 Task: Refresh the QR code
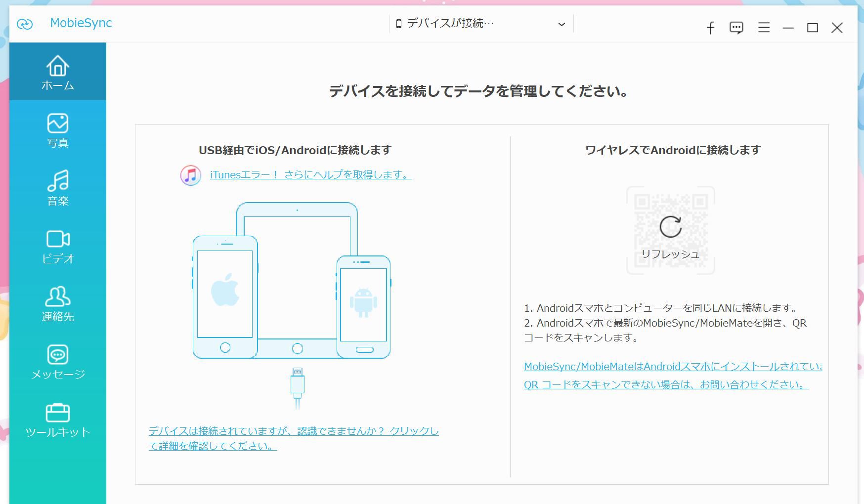(x=670, y=227)
